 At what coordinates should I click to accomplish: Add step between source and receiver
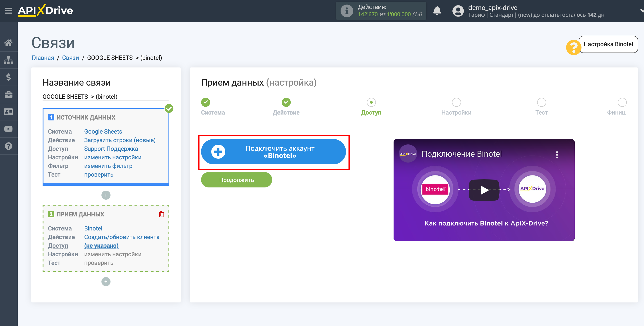(106, 195)
